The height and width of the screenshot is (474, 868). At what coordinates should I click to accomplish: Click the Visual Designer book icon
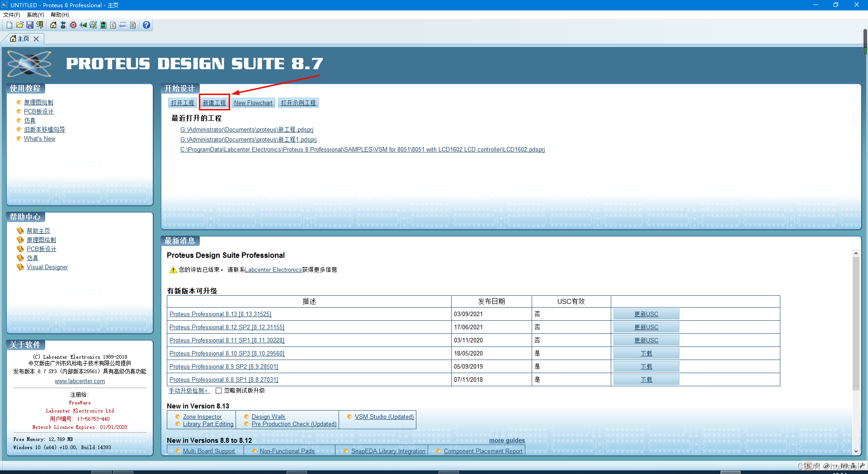coord(20,267)
